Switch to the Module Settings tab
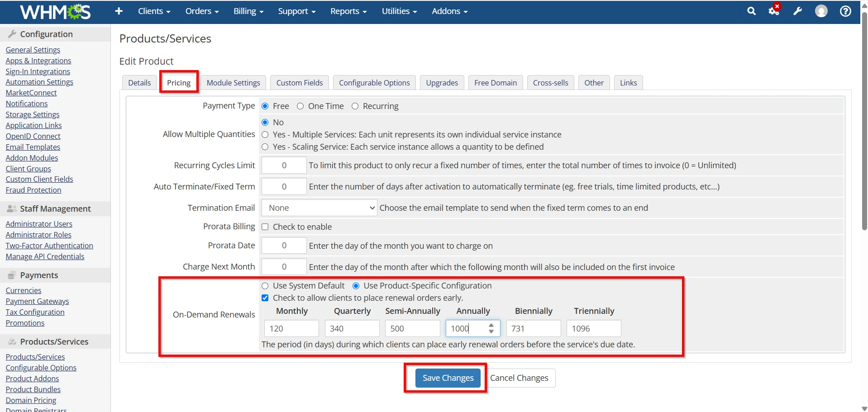The width and height of the screenshot is (868, 412). [234, 83]
